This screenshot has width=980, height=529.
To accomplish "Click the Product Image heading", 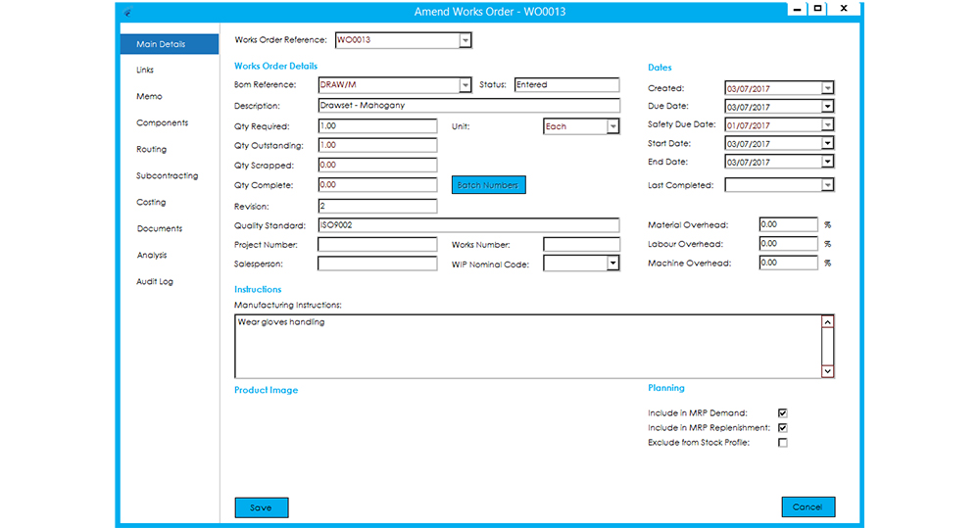I will point(267,390).
